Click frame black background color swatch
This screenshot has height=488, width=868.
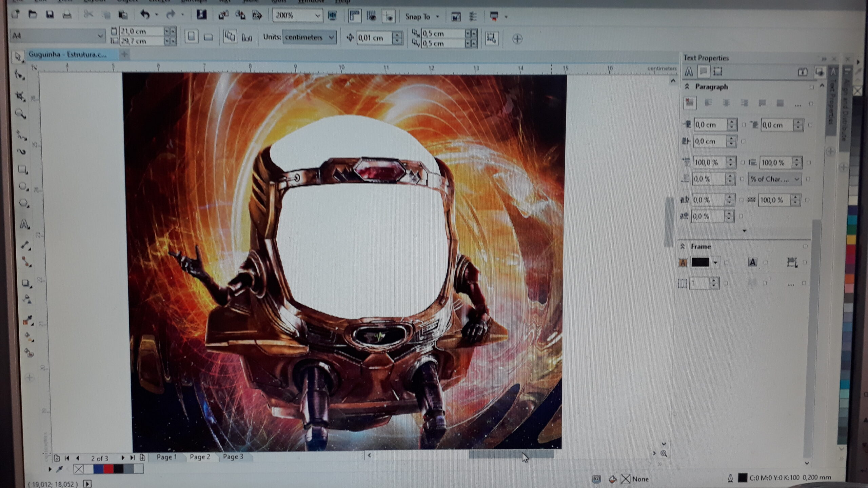700,262
